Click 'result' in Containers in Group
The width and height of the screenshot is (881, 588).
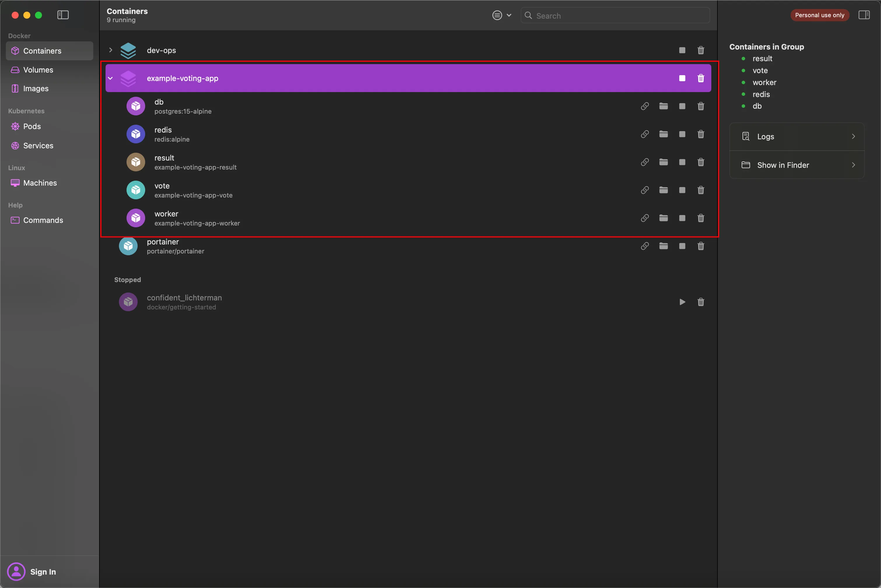(762, 59)
